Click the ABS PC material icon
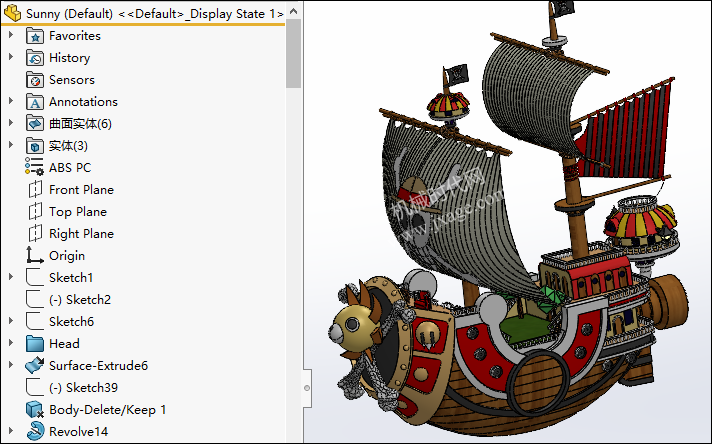The height and width of the screenshot is (444, 712). pyautogui.click(x=35, y=167)
